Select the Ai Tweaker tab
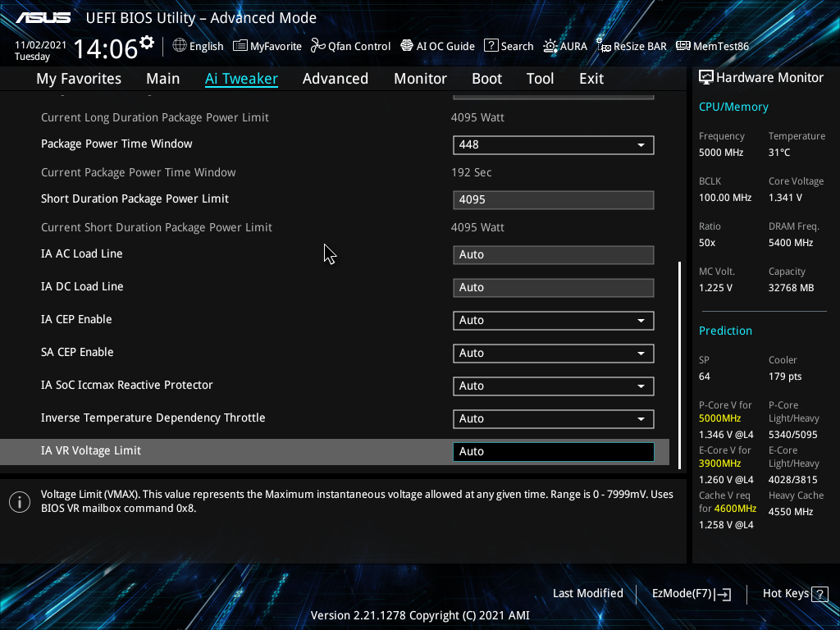This screenshot has width=840, height=630. [x=241, y=79]
